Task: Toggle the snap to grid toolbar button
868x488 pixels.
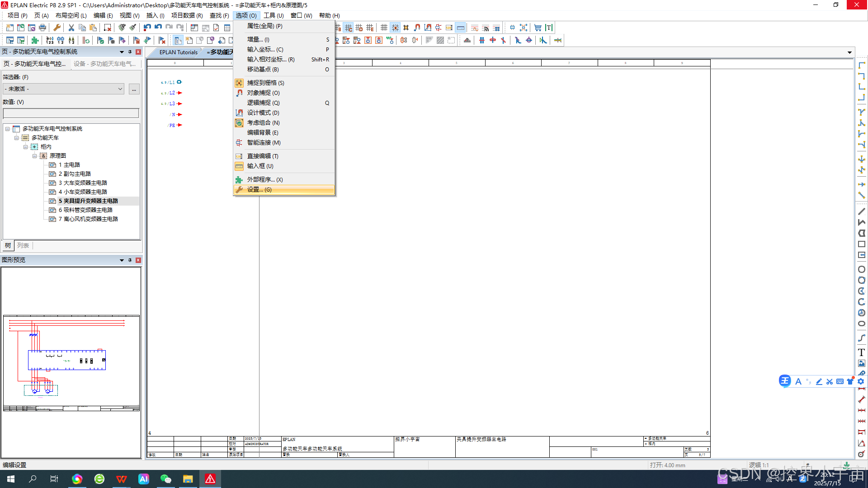Action: 395,28
